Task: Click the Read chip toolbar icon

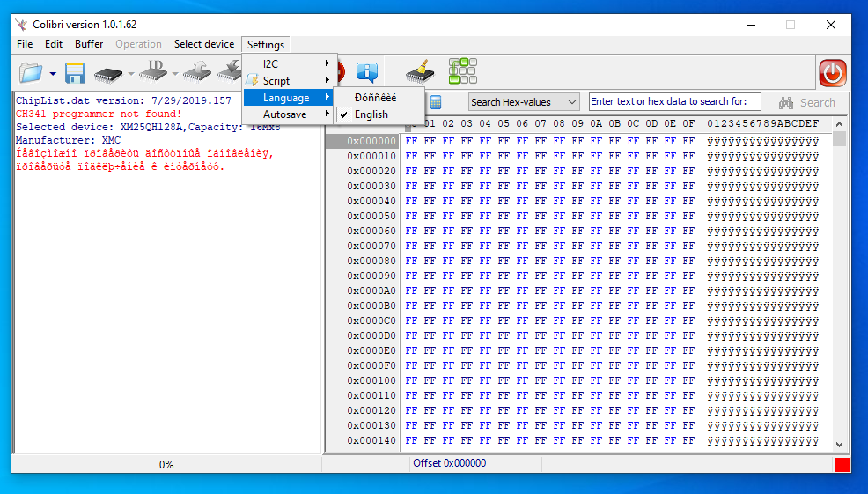Action: tap(109, 73)
